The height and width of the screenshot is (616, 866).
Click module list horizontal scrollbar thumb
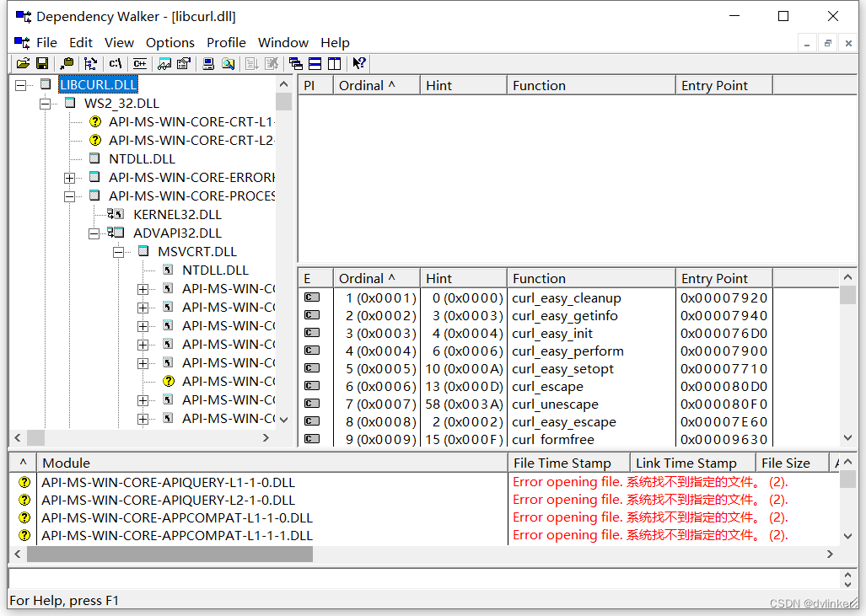point(170,554)
